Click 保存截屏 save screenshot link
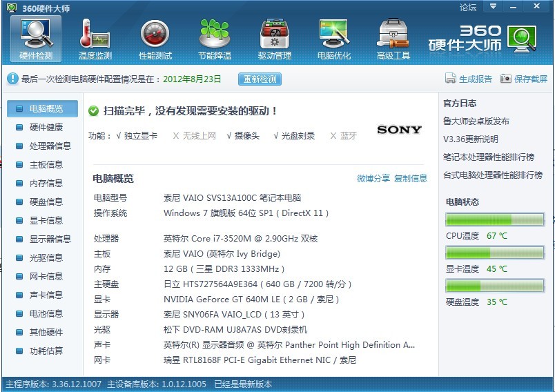 point(531,79)
